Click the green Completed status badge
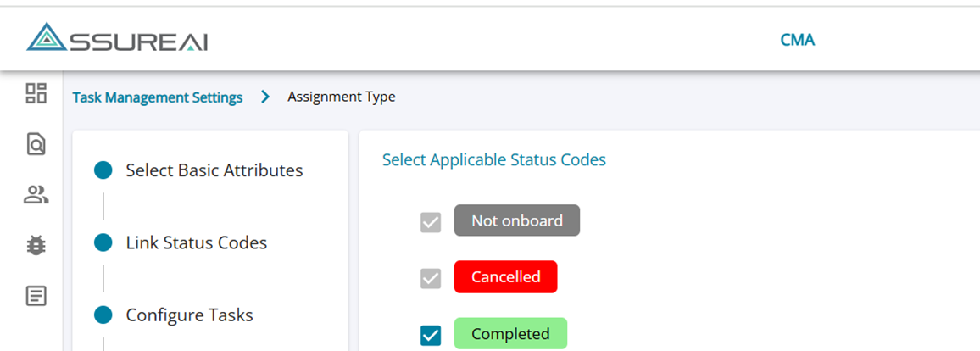This screenshot has width=980, height=351. 510,334
